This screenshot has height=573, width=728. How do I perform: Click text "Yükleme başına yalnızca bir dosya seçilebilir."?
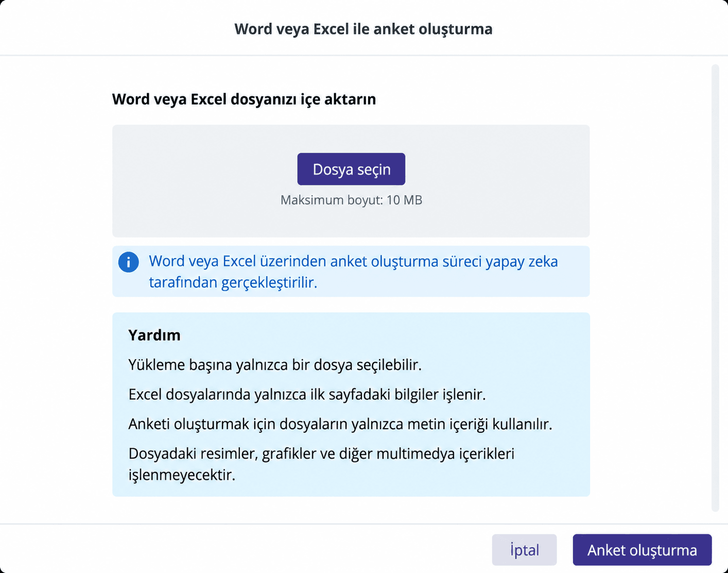point(275,365)
